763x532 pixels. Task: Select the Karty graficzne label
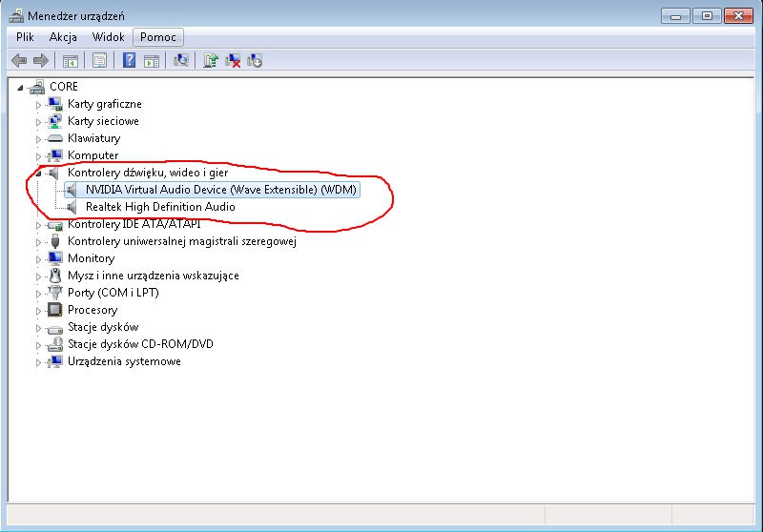105,104
